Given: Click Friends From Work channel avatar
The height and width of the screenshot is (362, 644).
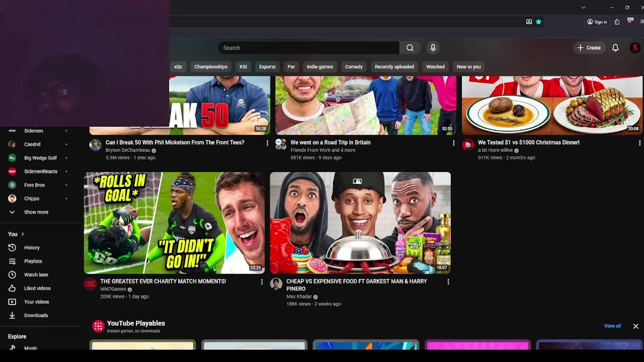Looking at the screenshot, I should pyautogui.click(x=281, y=145).
